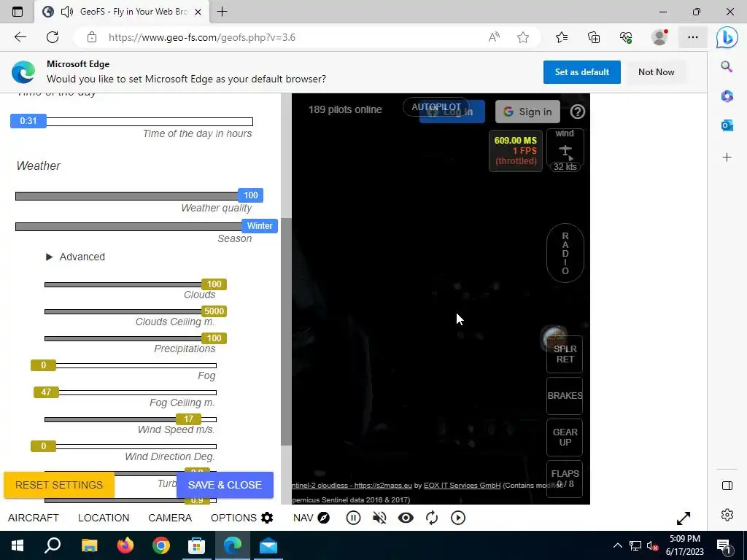
Task: Click the FLAPS control button
Action: point(565,478)
